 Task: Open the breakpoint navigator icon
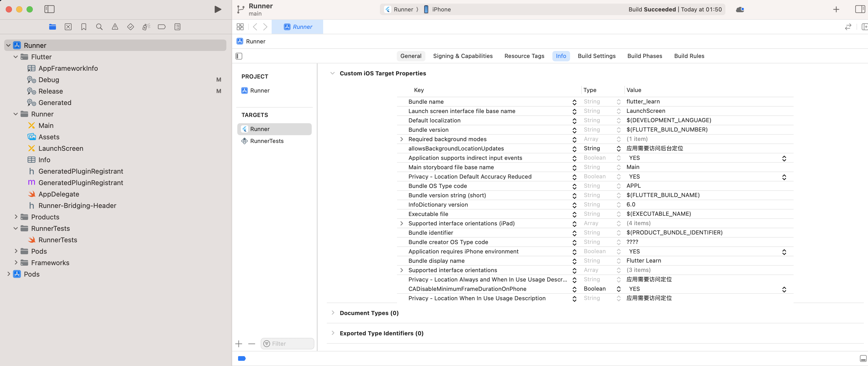[162, 27]
